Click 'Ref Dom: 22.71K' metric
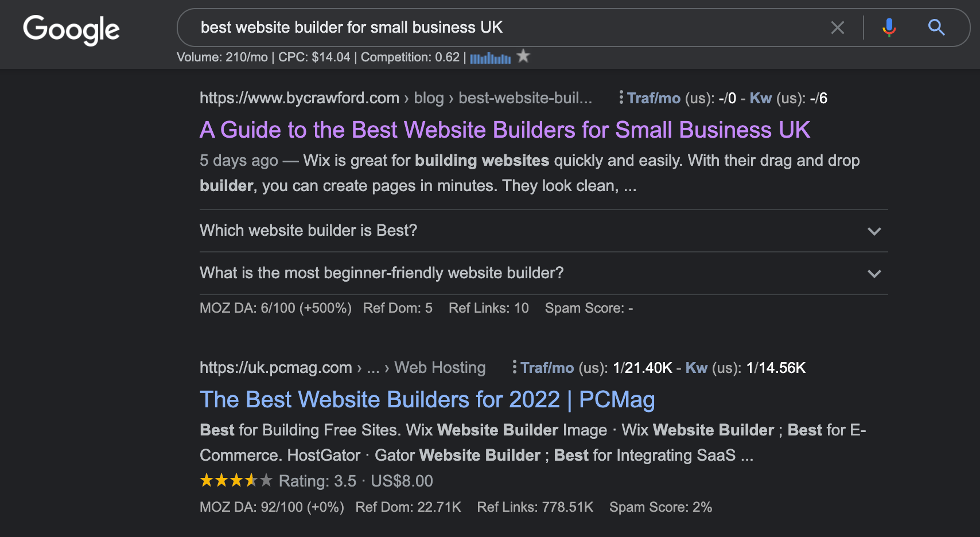The height and width of the screenshot is (537, 980). click(409, 507)
